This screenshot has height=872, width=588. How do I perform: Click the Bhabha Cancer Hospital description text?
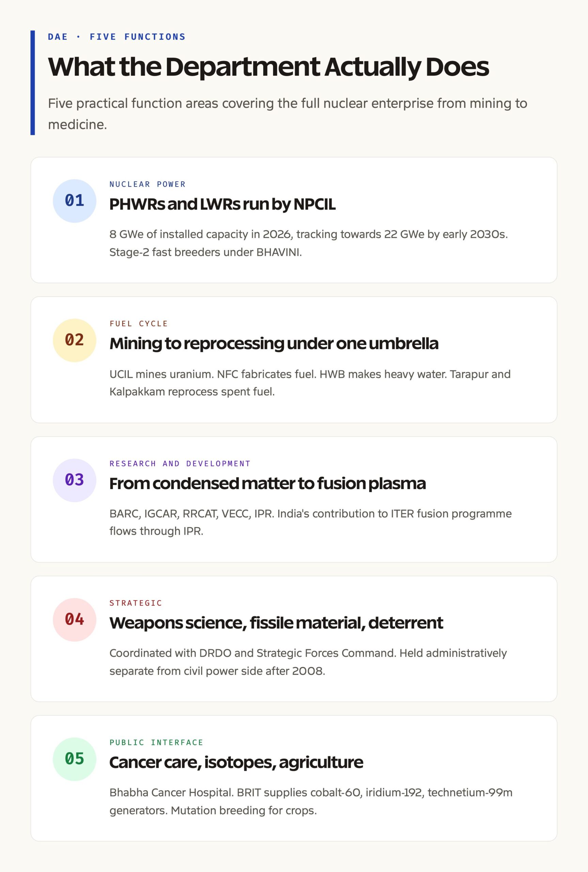coord(311,801)
